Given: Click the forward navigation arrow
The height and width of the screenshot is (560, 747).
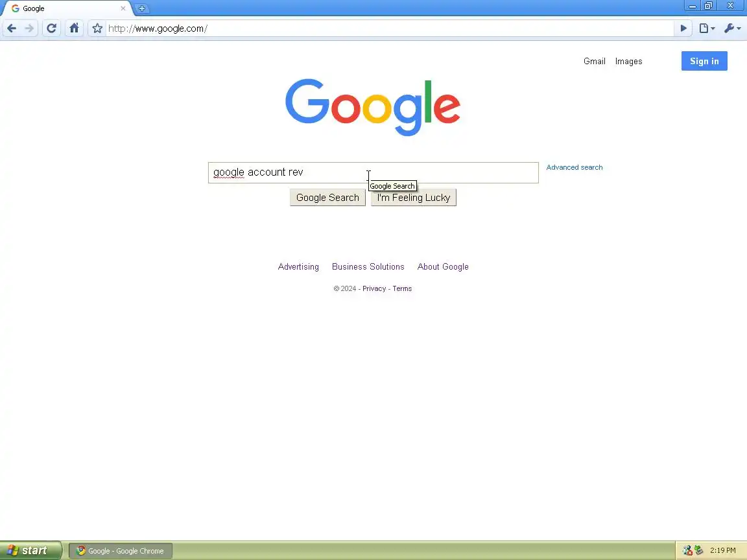Looking at the screenshot, I should tap(30, 29).
